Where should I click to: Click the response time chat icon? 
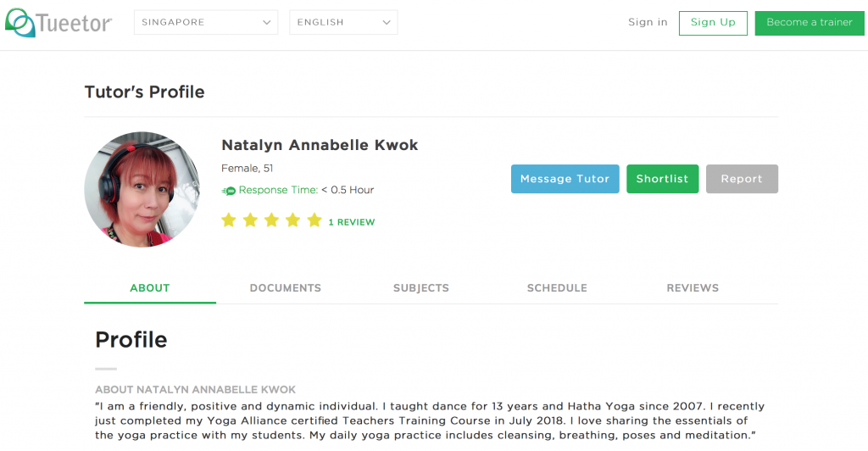(229, 191)
